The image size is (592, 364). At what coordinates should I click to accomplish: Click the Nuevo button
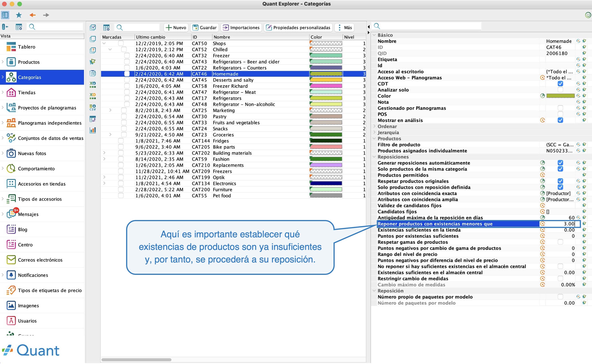(176, 27)
